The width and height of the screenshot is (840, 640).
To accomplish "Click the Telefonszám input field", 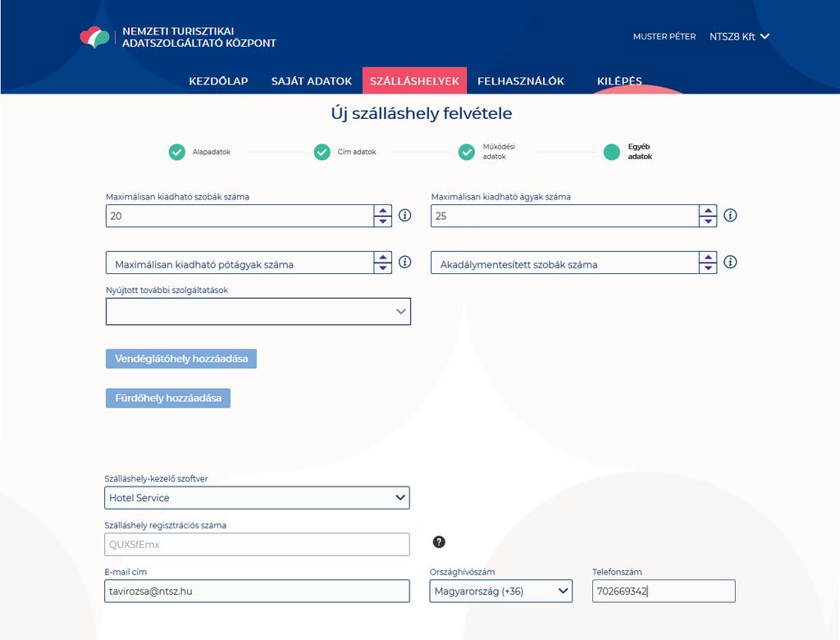I will pyautogui.click(x=664, y=592).
